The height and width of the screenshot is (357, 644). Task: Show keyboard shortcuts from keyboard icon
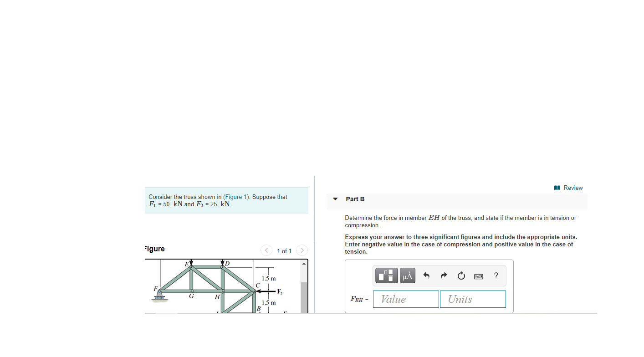pyautogui.click(x=479, y=276)
